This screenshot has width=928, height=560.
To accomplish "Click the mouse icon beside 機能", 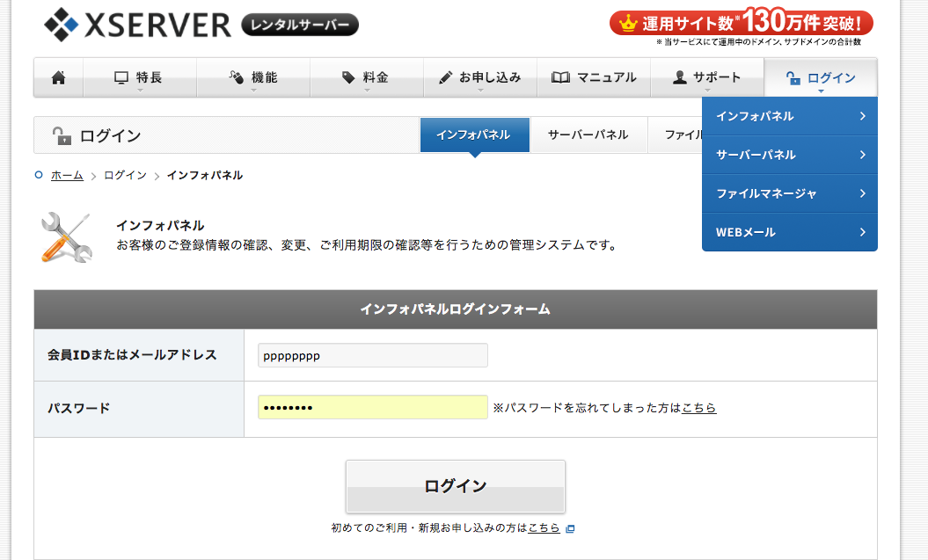I will (236, 77).
